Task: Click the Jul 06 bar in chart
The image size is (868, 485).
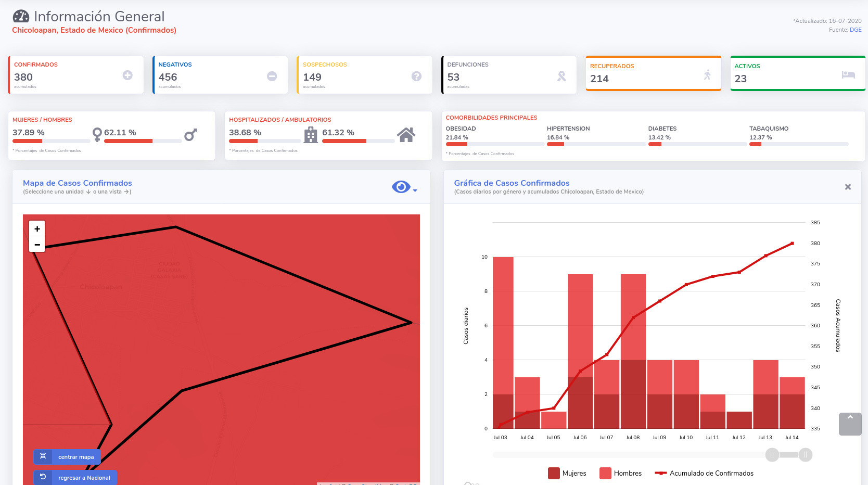Action: [580, 351]
